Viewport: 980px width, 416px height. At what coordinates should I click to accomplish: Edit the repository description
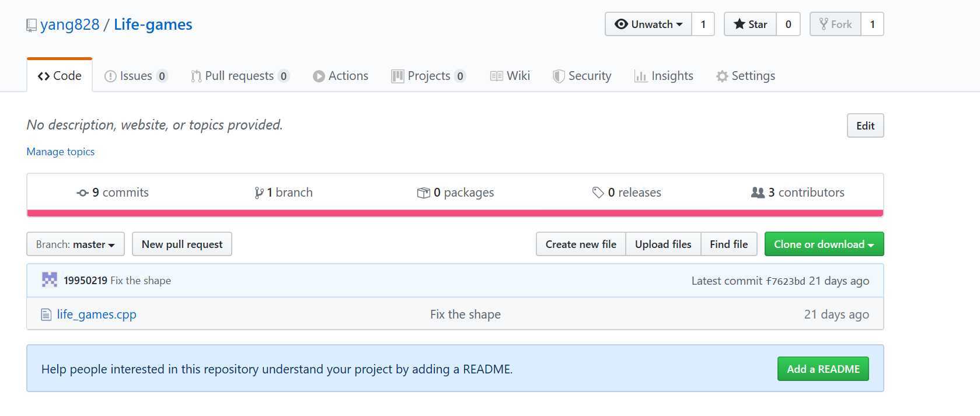point(865,125)
